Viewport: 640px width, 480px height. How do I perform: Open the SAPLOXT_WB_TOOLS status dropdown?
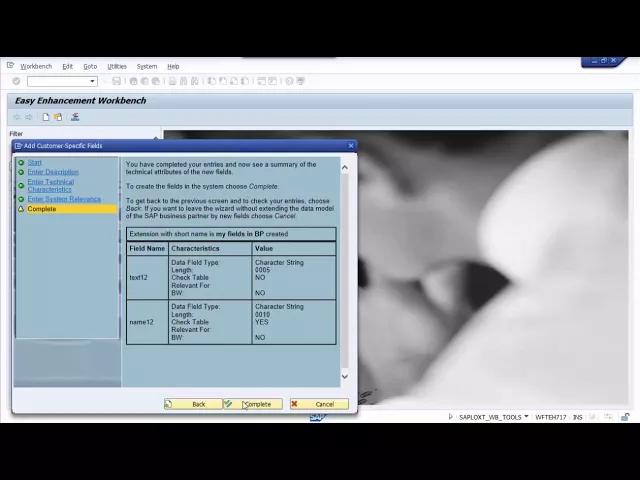pyautogui.click(x=526, y=417)
